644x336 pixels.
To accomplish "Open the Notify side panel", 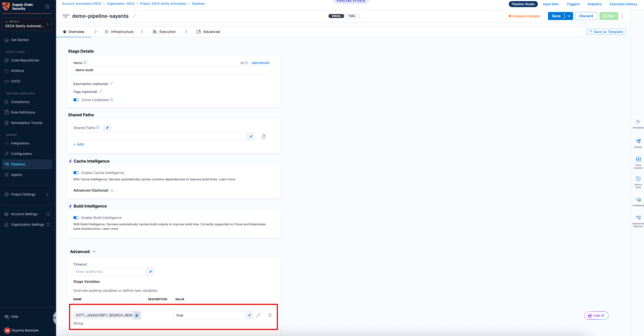I will [x=638, y=143].
